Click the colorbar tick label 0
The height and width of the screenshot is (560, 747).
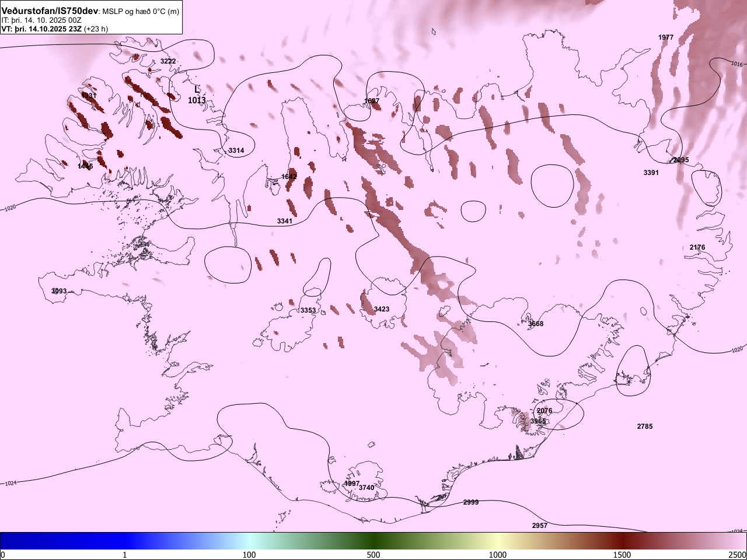tap(2, 555)
